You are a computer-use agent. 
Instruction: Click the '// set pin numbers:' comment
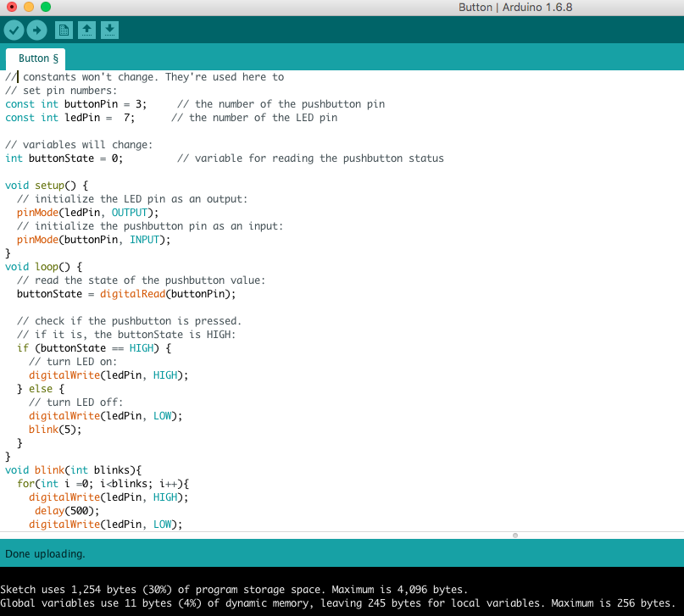[61, 91]
